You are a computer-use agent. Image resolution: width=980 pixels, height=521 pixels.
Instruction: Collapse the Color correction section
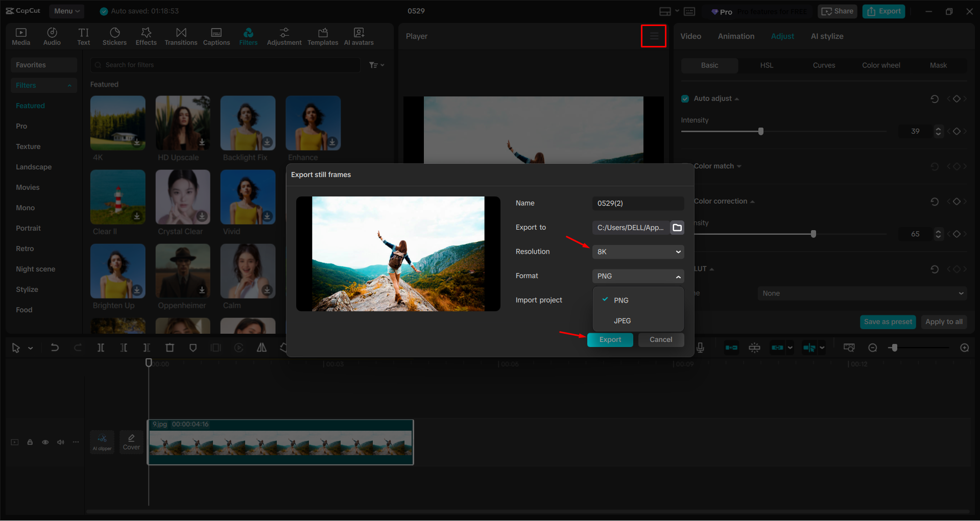752,201
